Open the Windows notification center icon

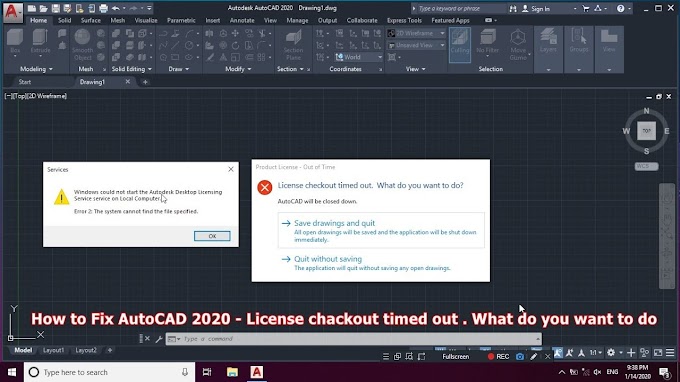pyautogui.click(x=664, y=372)
